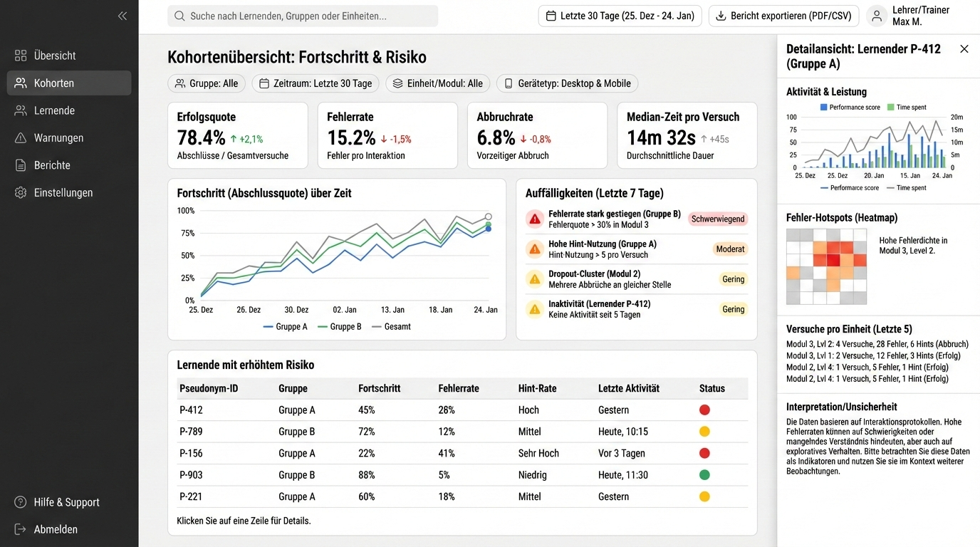Click the Warnungen triangle icon in sidebar
The image size is (980, 547).
(21, 138)
